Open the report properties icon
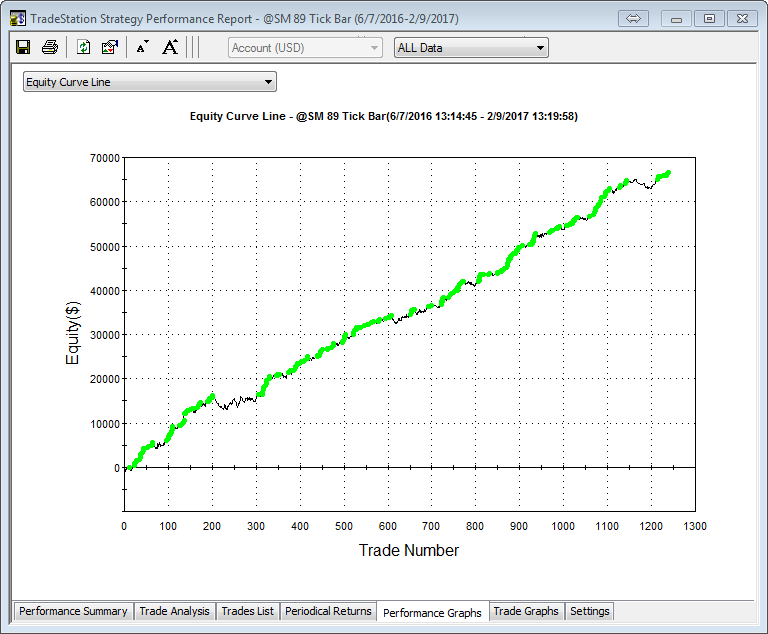 pyautogui.click(x=110, y=47)
